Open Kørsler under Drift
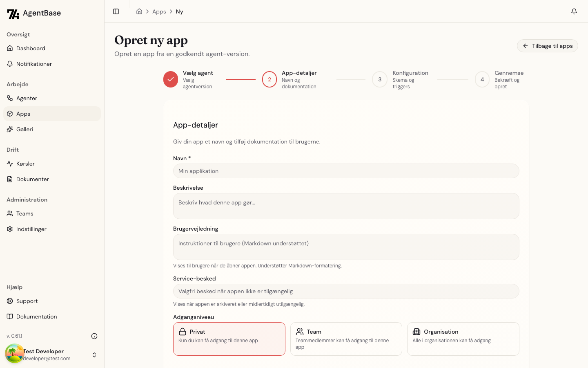588x368 pixels. (x=25, y=164)
